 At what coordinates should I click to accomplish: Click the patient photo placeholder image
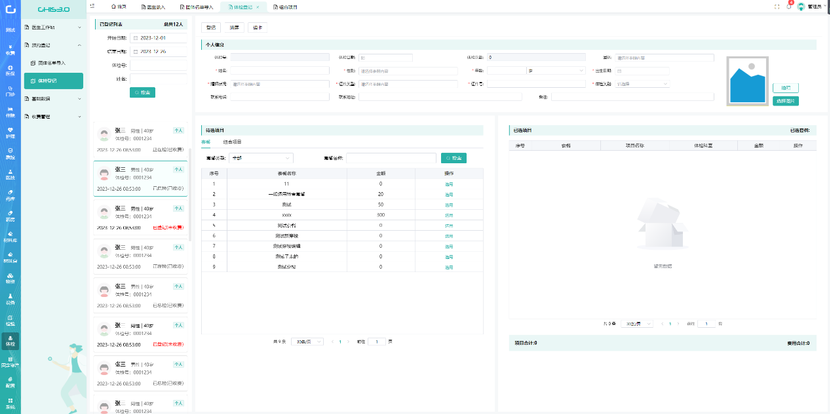[746, 80]
